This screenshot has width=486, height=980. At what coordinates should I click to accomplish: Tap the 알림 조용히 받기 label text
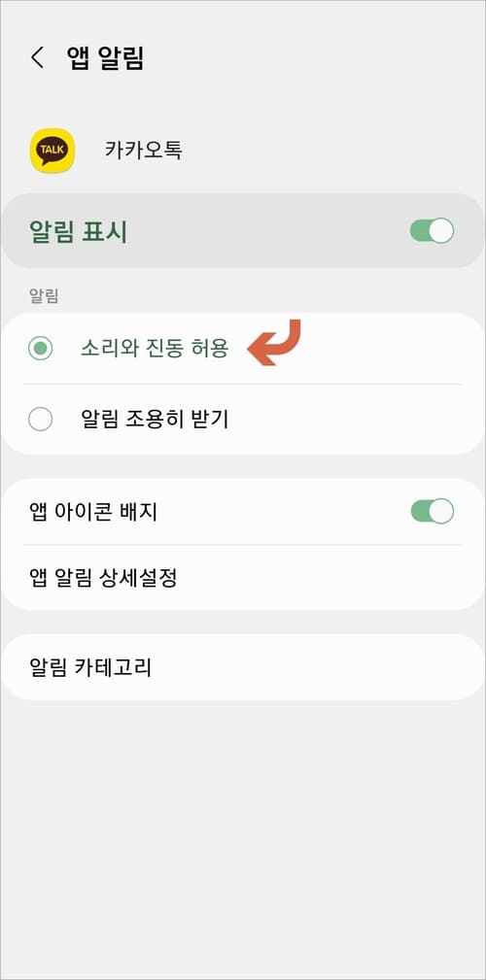point(155,420)
